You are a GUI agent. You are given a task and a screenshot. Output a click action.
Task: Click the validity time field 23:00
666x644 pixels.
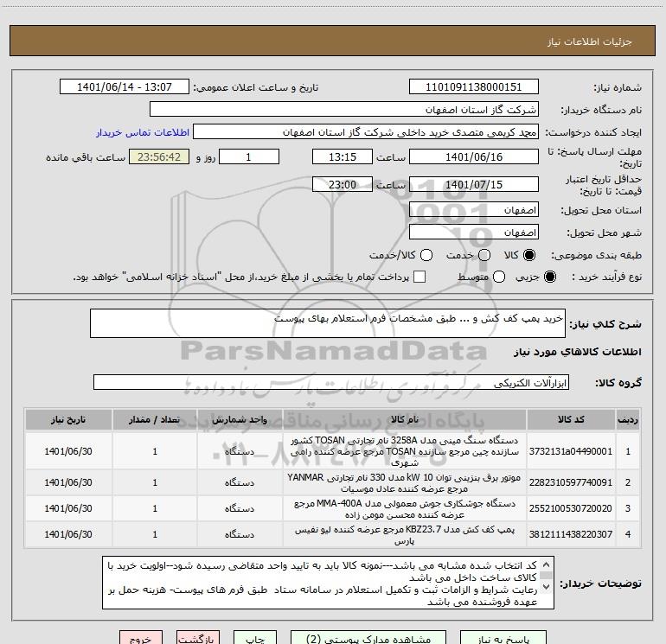[x=343, y=184]
